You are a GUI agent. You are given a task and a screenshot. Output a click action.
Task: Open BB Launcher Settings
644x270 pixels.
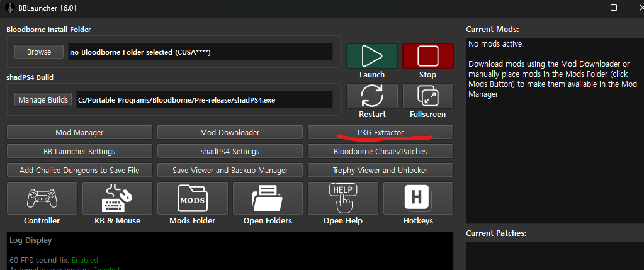click(79, 152)
